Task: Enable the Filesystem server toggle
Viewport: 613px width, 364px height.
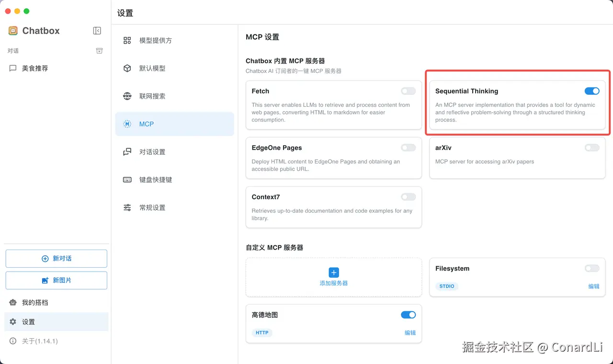Action: [592, 269]
